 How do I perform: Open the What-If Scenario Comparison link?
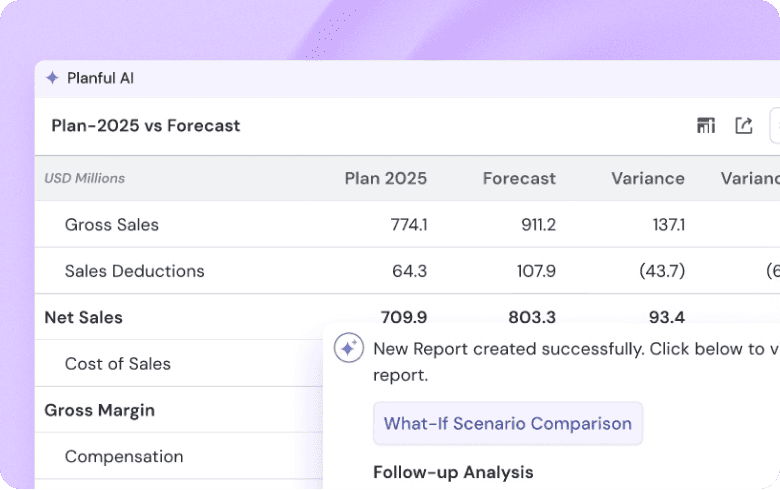tap(508, 423)
